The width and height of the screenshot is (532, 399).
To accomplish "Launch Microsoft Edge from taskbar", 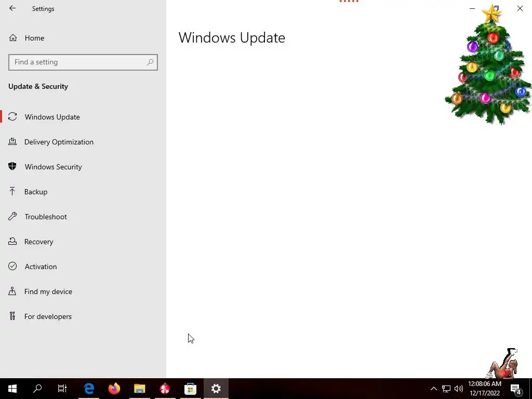I will [89, 389].
